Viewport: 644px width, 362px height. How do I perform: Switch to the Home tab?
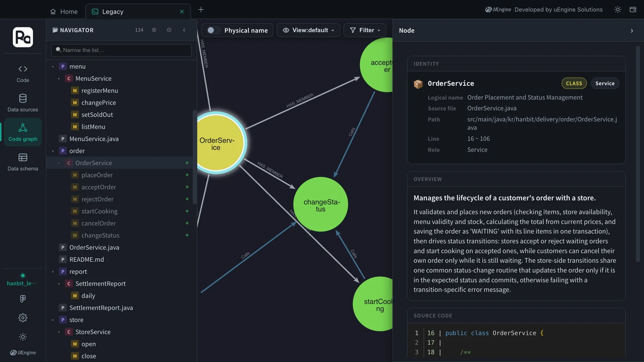tap(64, 12)
